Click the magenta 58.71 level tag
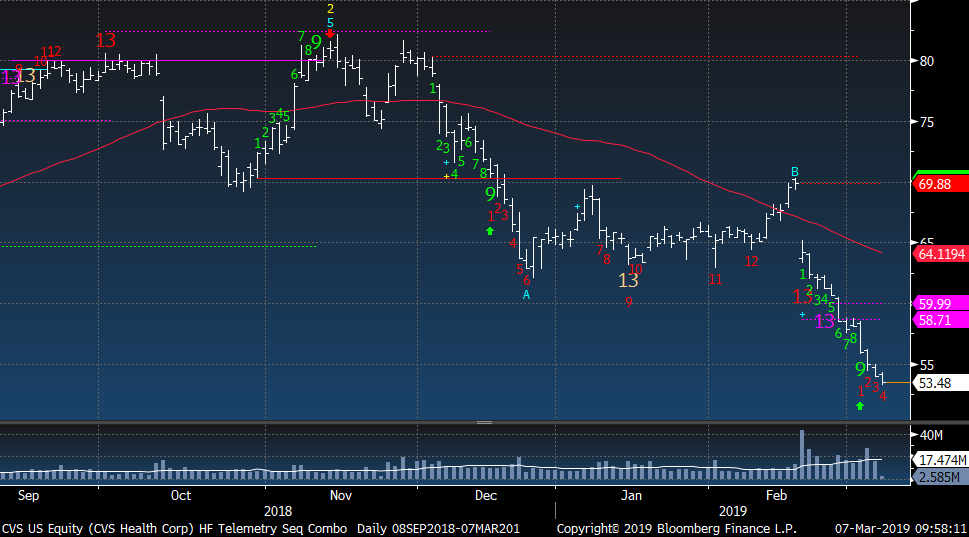The width and height of the screenshot is (969, 537). (x=940, y=320)
